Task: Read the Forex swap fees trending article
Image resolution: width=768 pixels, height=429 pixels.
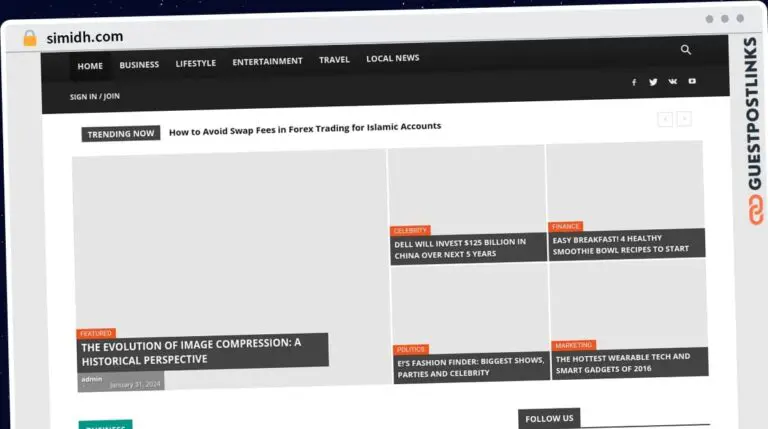Action: (x=305, y=127)
